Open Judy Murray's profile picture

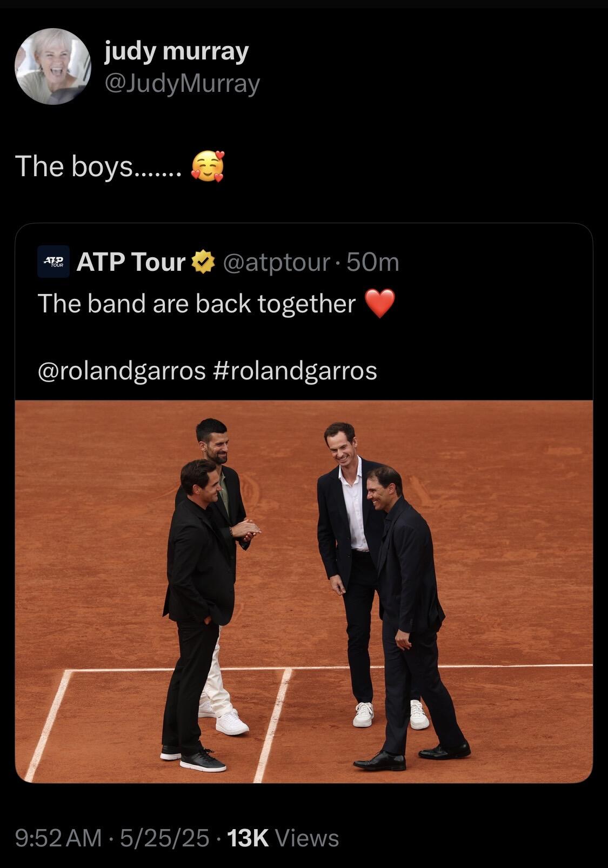[x=52, y=66]
